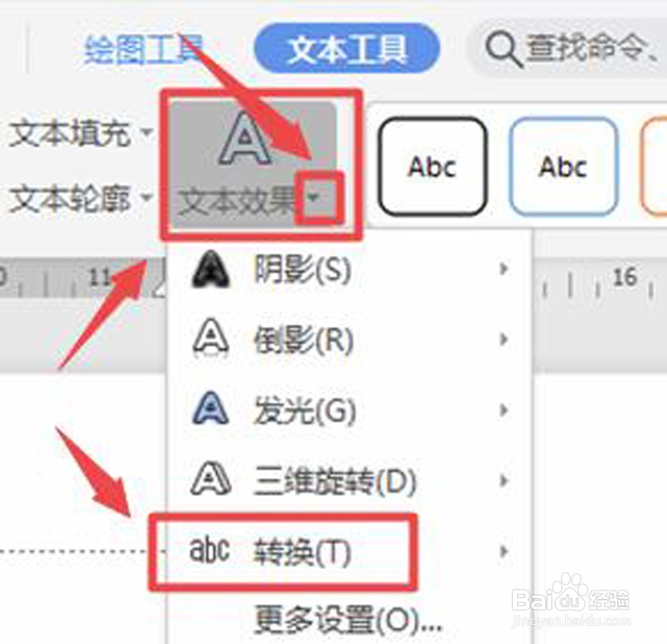Select the 文本工具 tab
This screenshot has height=644, width=667.
(347, 49)
